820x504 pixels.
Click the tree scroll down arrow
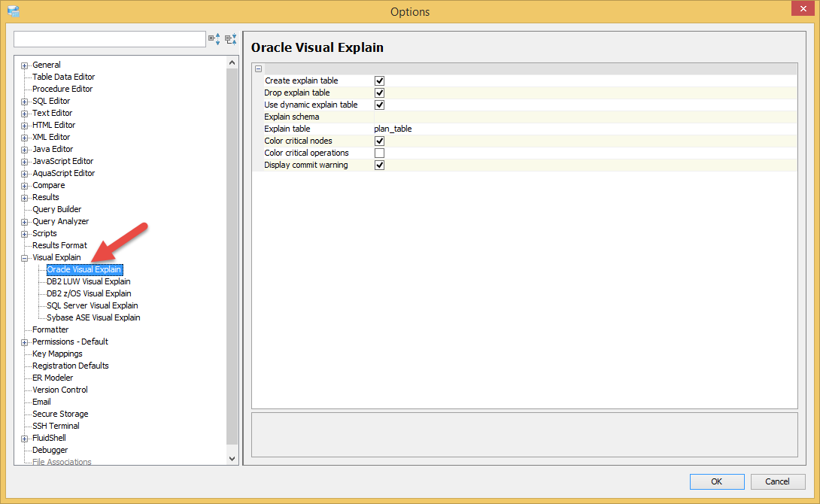click(232, 459)
